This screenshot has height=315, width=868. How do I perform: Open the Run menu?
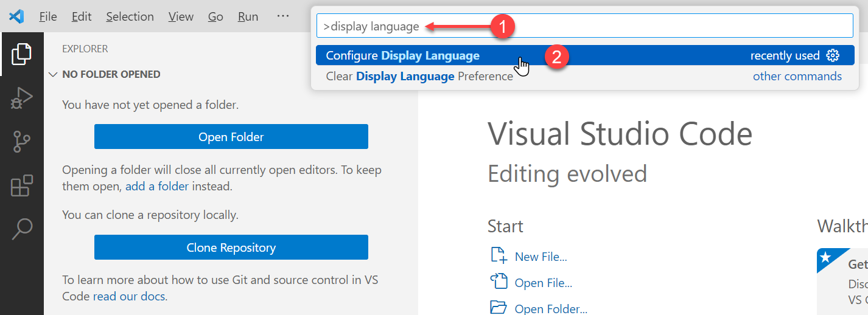tap(248, 16)
